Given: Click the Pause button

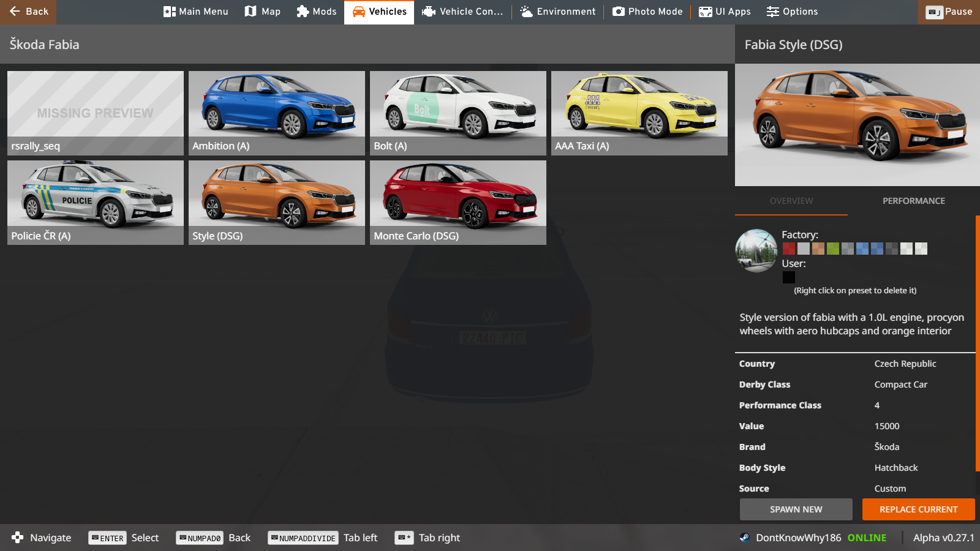Looking at the screenshot, I should coord(949,12).
